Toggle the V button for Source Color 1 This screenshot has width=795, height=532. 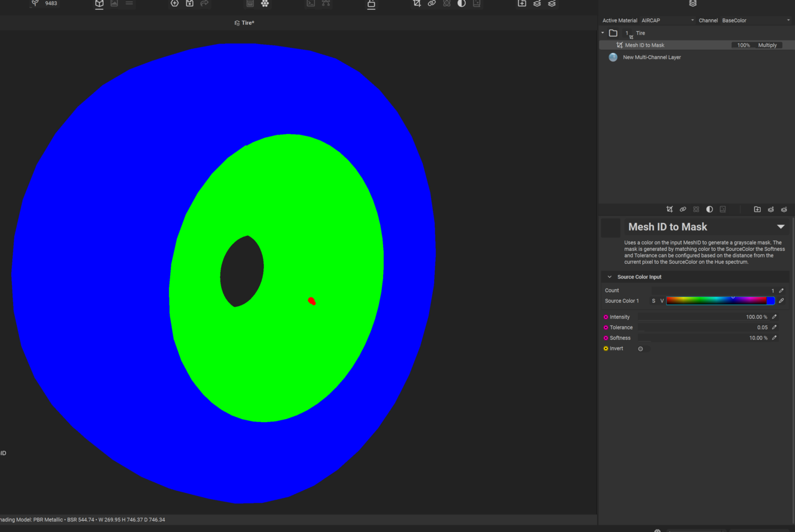661,301
